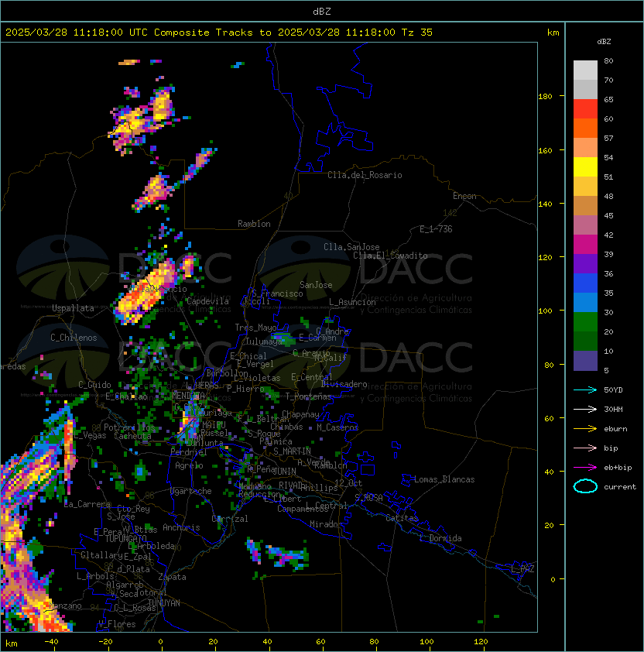Screen dimensions: 644x652
Task: Click the 'Ugarteche' place label
Action: (191, 491)
